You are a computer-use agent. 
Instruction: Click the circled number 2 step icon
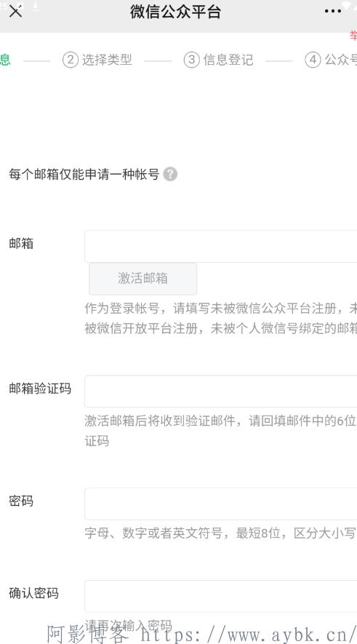click(71, 60)
